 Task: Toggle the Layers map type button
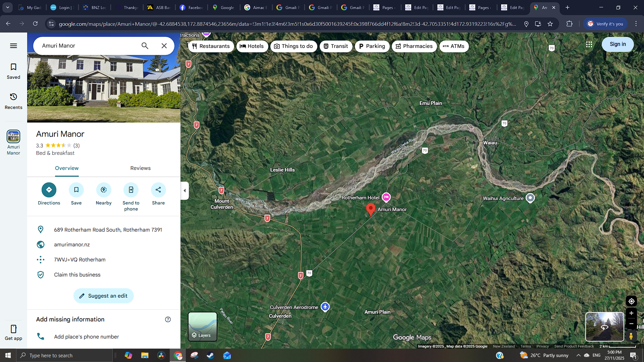(203, 326)
